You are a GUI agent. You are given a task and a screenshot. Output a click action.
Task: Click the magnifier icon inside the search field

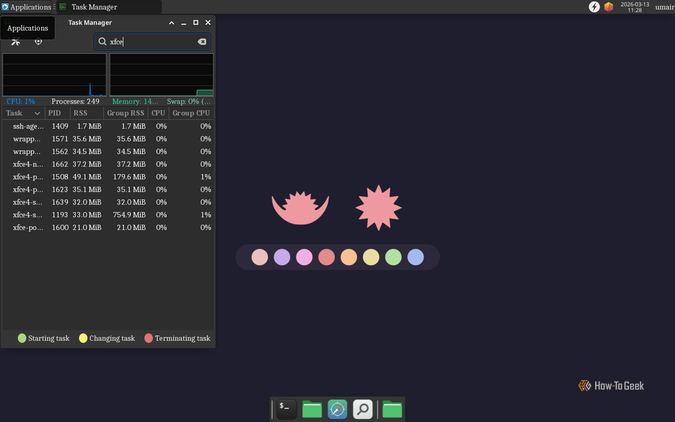tap(102, 41)
